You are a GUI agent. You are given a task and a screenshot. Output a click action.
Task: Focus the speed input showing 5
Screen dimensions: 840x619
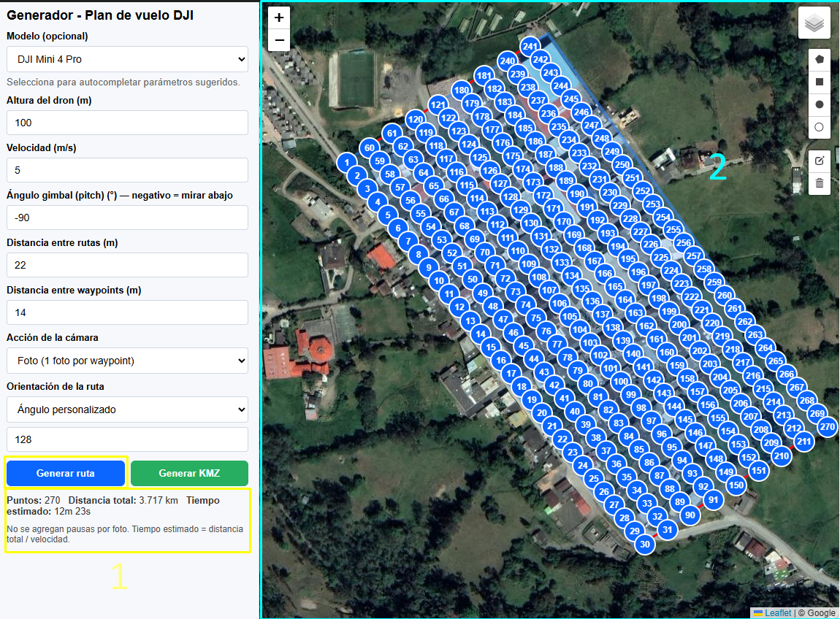pos(127,170)
